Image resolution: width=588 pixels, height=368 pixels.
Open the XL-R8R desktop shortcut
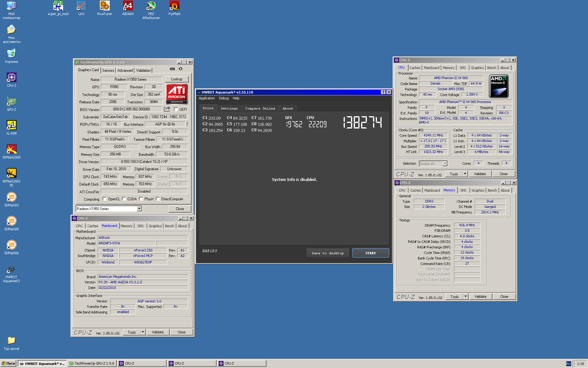click(11, 128)
